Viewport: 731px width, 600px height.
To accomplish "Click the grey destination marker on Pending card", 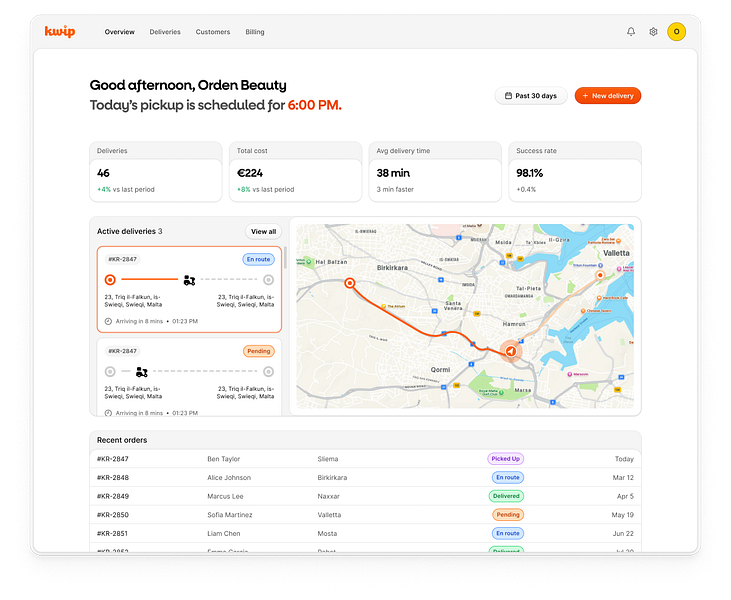I will tap(268, 372).
